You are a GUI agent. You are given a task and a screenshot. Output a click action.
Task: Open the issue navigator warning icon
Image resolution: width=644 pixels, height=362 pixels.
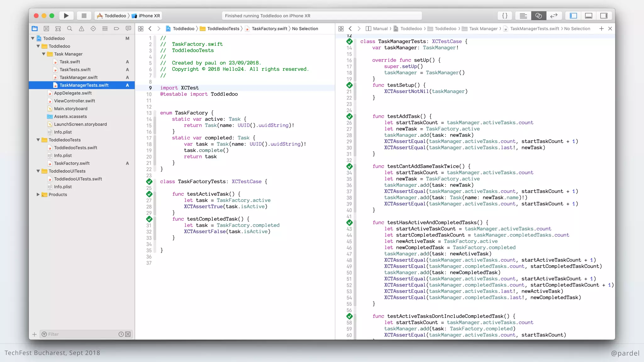click(x=81, y=29)
